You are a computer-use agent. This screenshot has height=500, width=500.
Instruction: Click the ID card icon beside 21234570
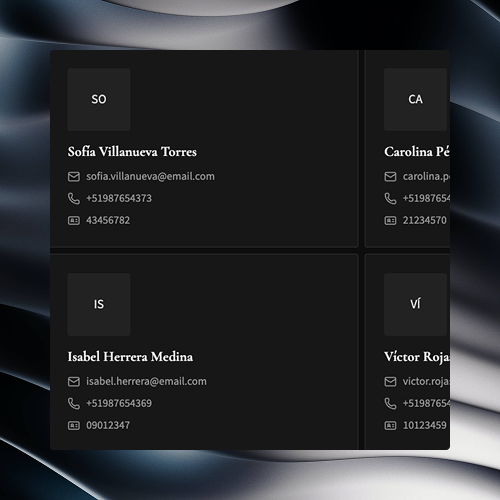tap(390, 221)
